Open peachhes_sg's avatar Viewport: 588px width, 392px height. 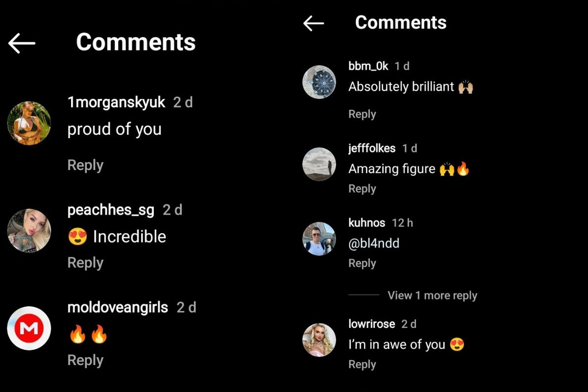pyautogui.click(x=29, y=231)
